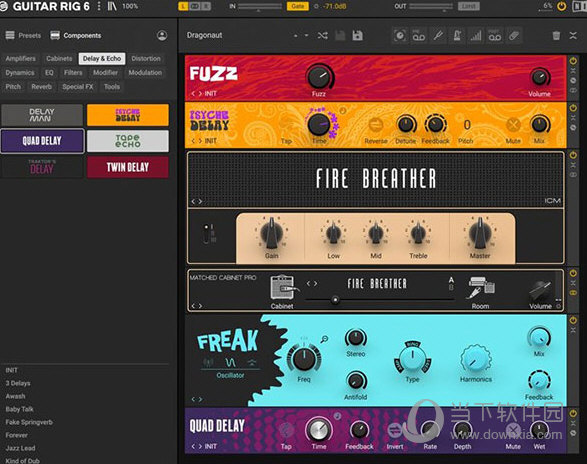Select the Distortion category

[x=146, y=58]
